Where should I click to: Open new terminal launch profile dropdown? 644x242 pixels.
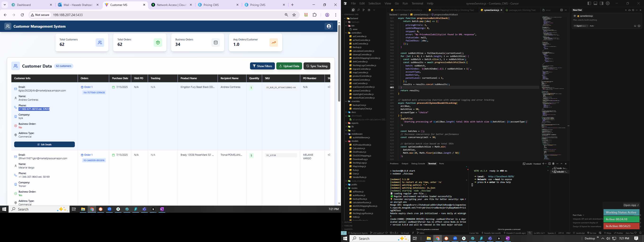coord(546,164)
